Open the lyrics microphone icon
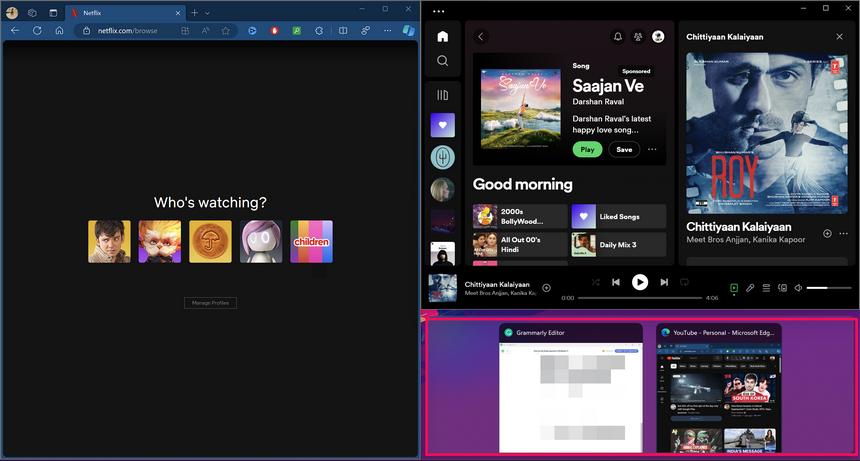The image size is (860, 461). pos(750,288)
